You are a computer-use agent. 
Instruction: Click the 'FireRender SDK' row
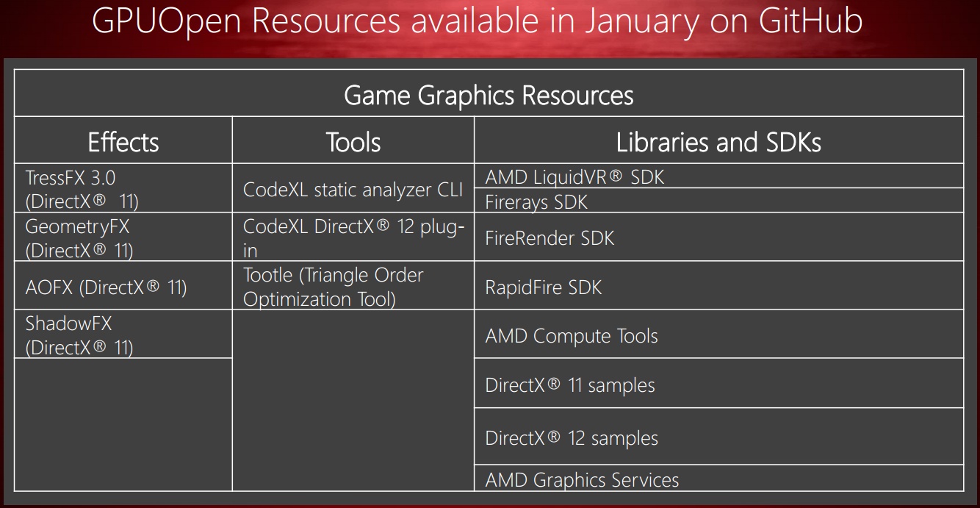[719, 237]
